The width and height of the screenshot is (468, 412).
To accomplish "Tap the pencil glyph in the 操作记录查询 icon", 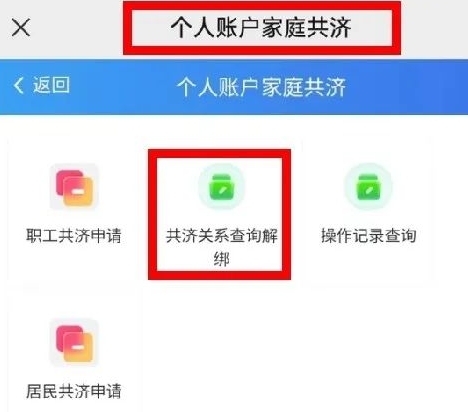I will pyautogui.click(x=370, y=190).
